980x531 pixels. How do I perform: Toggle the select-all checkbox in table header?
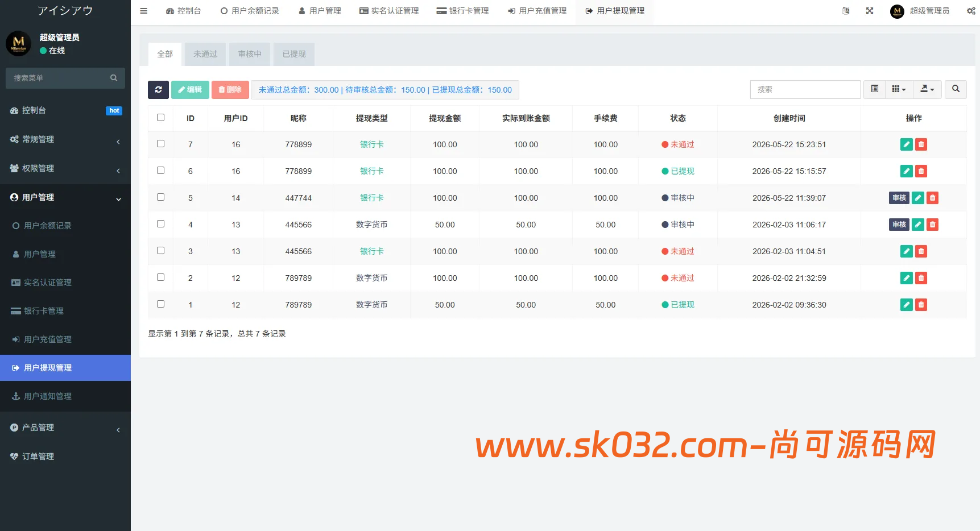160,118
